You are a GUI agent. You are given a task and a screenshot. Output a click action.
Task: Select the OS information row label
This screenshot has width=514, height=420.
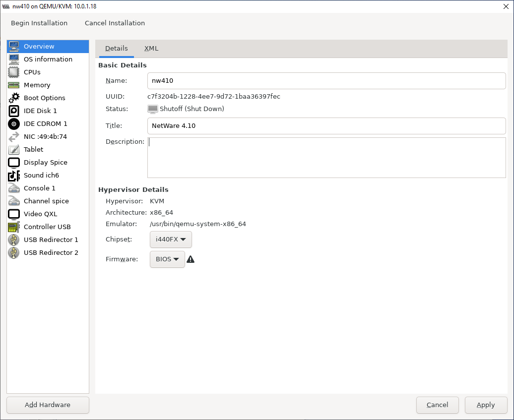48,60
